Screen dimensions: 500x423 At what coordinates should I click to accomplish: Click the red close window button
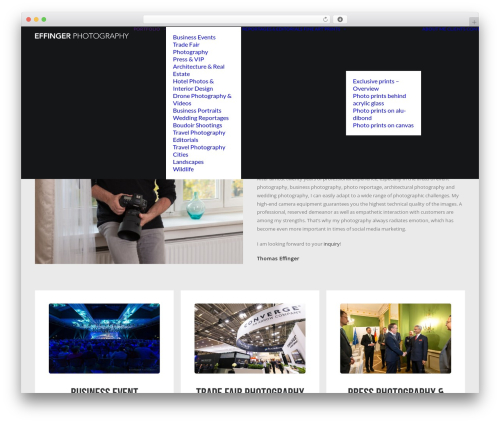click(29, 19)
